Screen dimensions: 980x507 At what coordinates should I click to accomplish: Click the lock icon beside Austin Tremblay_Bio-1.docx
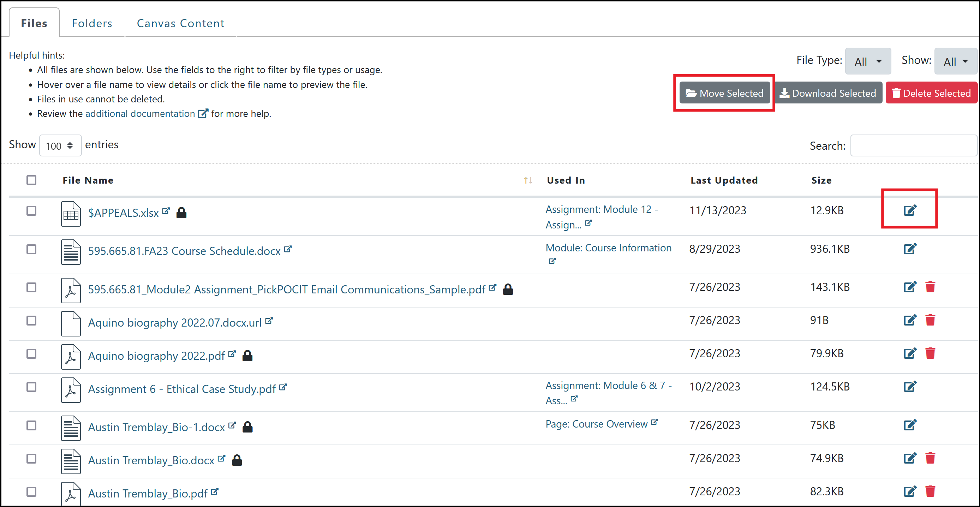247,427
